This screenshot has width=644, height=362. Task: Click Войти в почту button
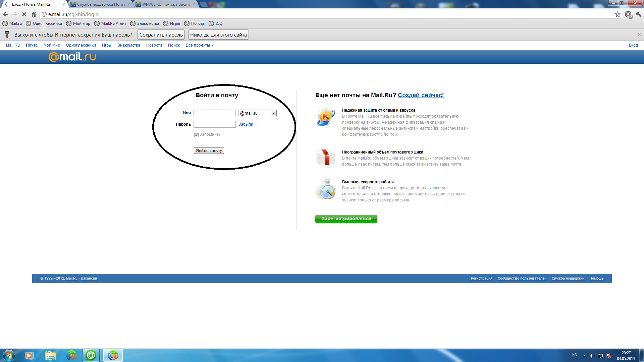[x=209, y=151]
